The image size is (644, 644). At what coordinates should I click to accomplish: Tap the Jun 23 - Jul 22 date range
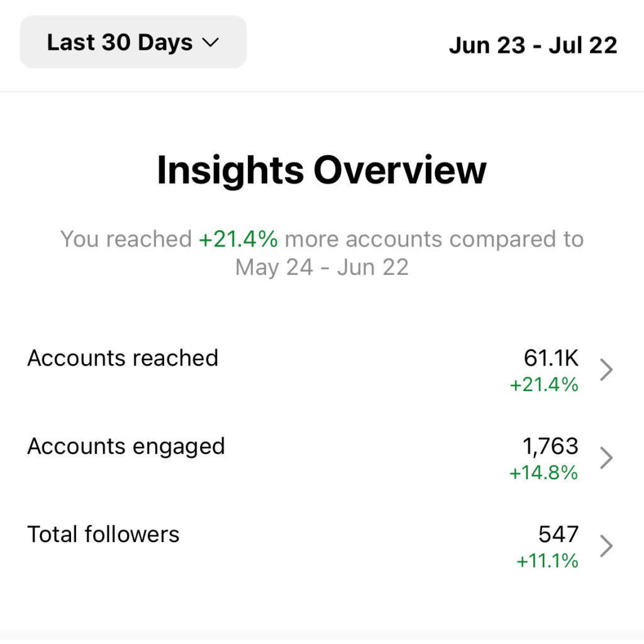pyautogui.click(x=533, y=45)
